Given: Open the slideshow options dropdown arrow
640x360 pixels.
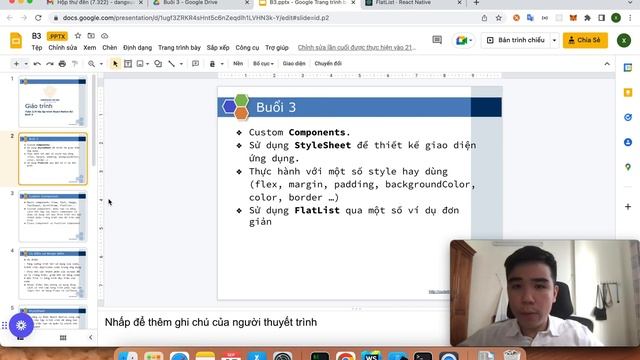Looking at the screenshot, I should pos(554,40).
